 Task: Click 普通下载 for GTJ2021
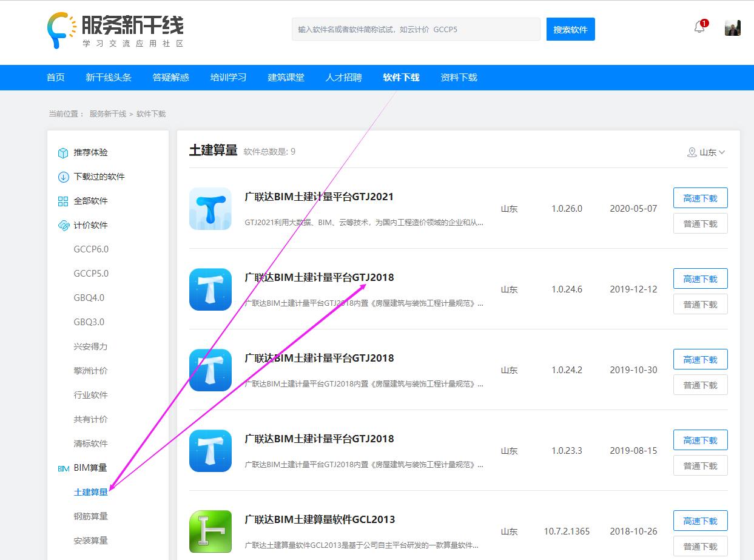coord(701,223)
